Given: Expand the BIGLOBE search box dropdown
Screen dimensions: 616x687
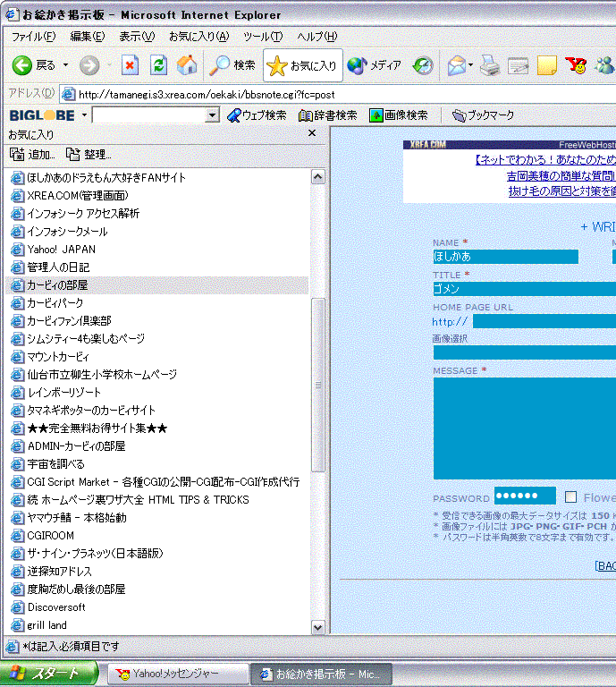Looking at the screenshot, I should coord(213,115).
